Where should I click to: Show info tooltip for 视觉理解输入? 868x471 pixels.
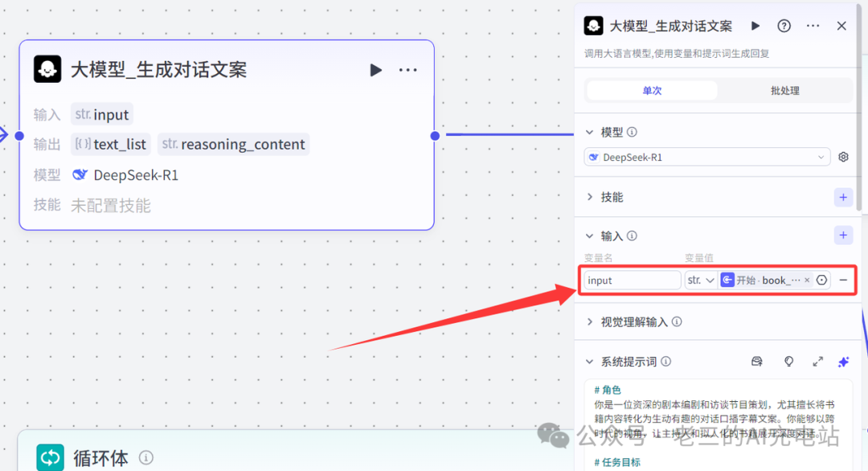tap(677, 322)
